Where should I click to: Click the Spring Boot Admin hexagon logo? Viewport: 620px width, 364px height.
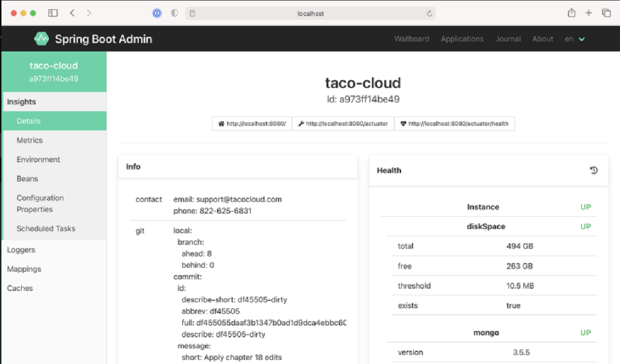point(41,38)
